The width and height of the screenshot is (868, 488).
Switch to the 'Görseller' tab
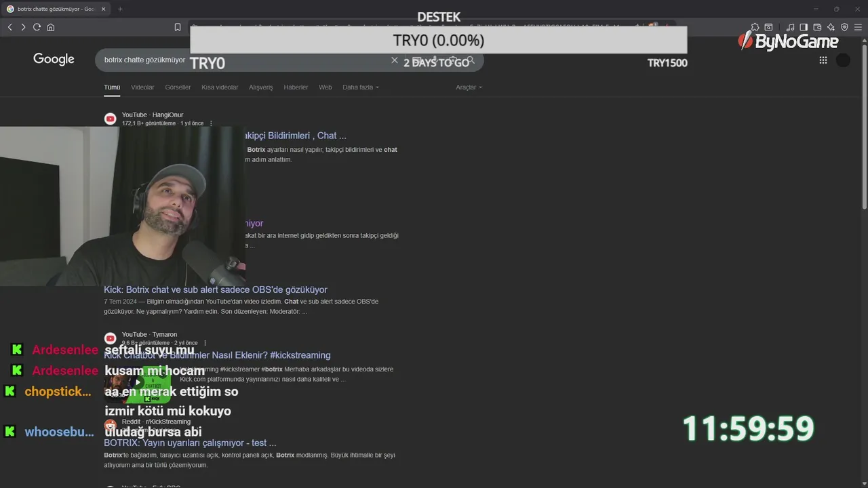coord(178,87)
